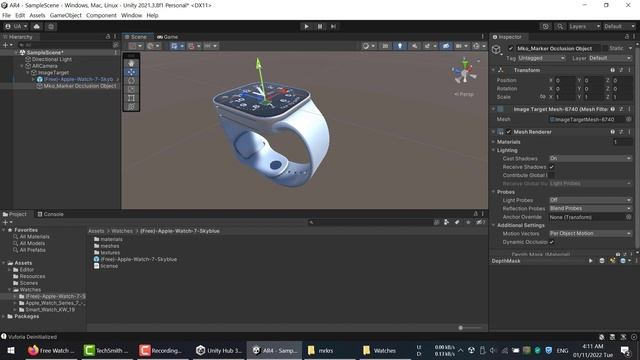Select the Rotate tool in Scene
Viewport: 640px width, 360px height.
[x=131, y=80]
